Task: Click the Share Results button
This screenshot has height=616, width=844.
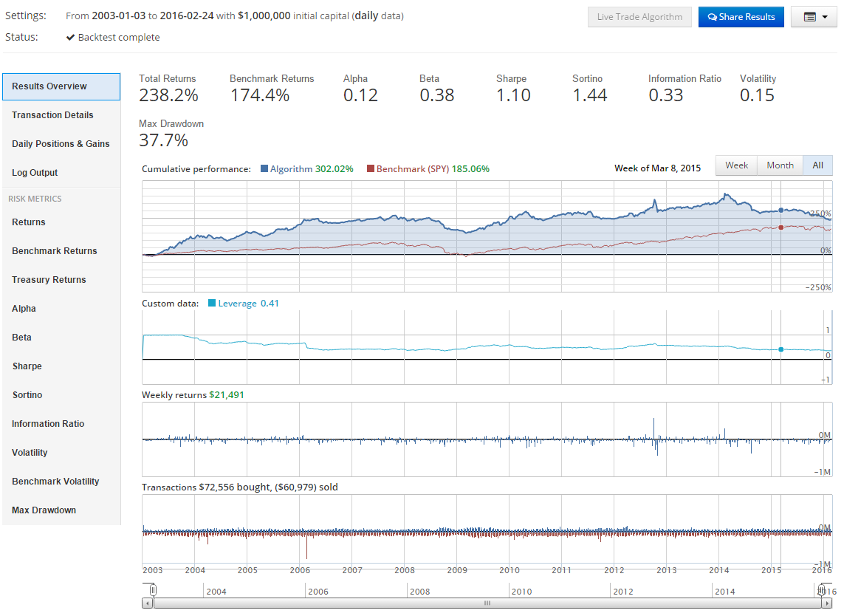Action: click(741, 17)
